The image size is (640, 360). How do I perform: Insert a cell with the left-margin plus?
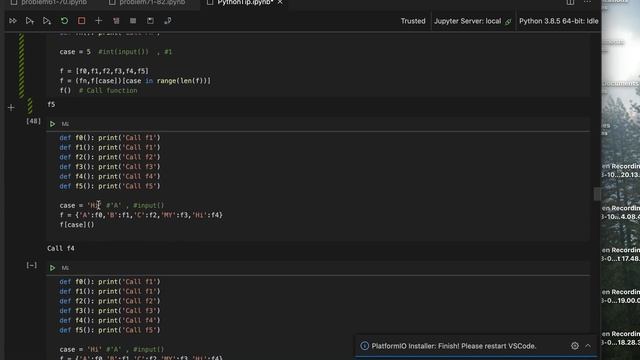point(11,108)
